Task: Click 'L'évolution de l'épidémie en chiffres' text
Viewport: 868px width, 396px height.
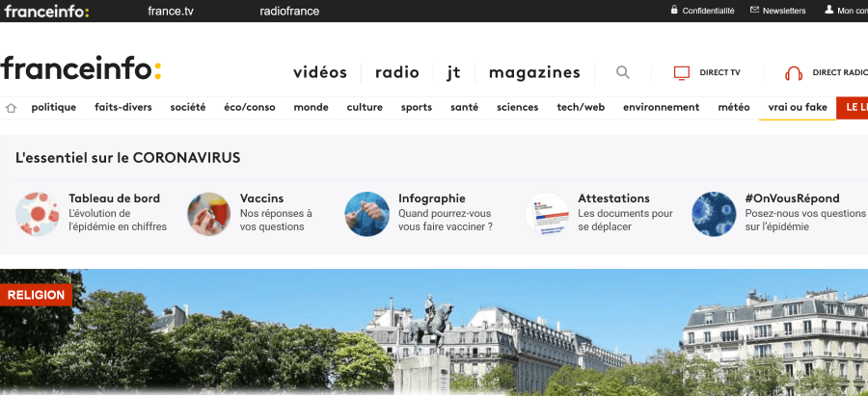Action: coord(118,220)
